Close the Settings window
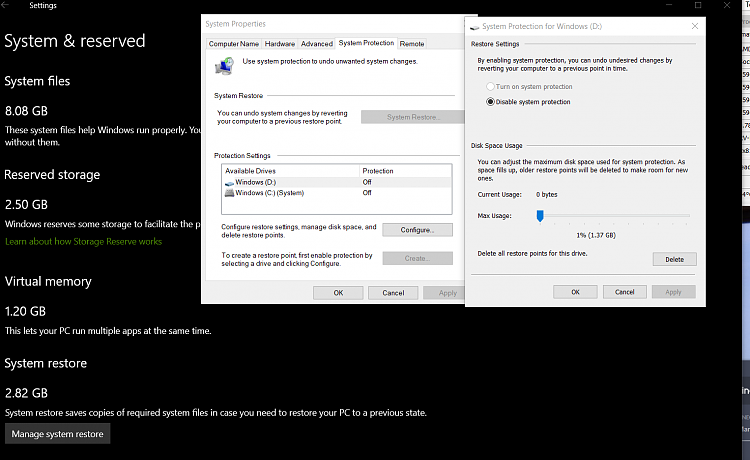Viewport: 750px width, 460px height. (x=727, y=5)
